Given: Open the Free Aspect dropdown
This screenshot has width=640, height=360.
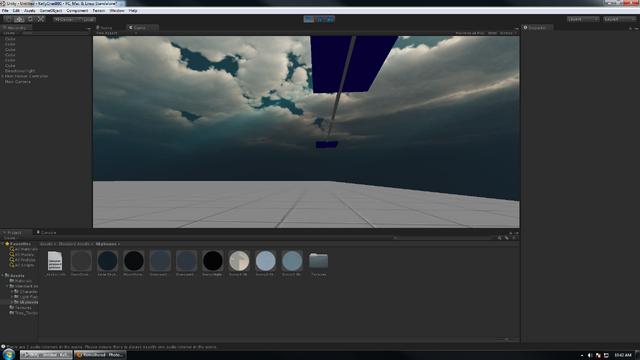Looking at the screenshot, I should click(116, 33).
